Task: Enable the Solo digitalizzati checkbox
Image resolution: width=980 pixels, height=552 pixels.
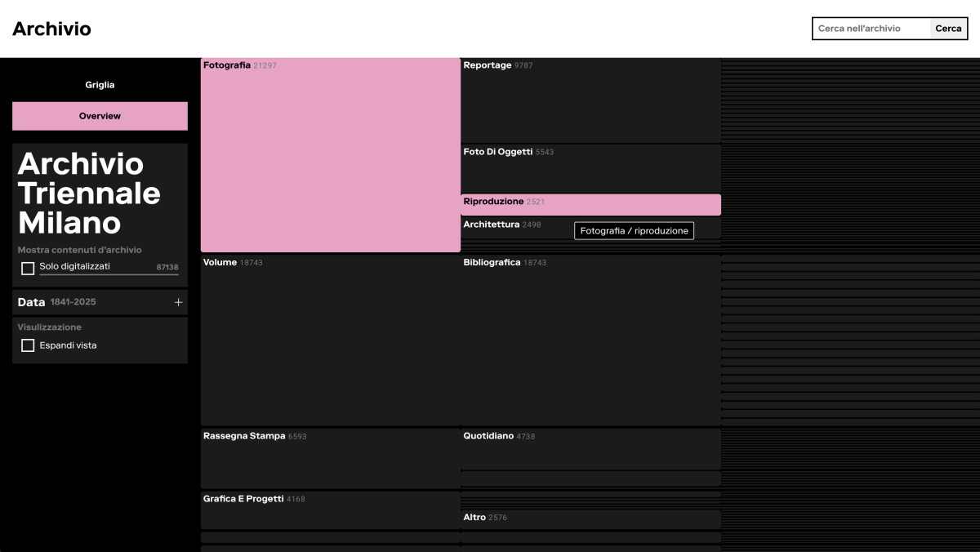Action: click(28, 268)
